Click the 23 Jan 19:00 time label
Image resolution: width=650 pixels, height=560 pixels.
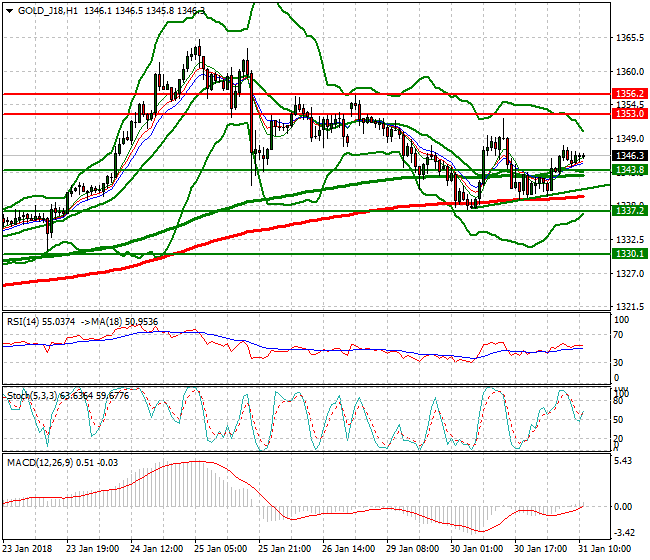pos(93,548)
